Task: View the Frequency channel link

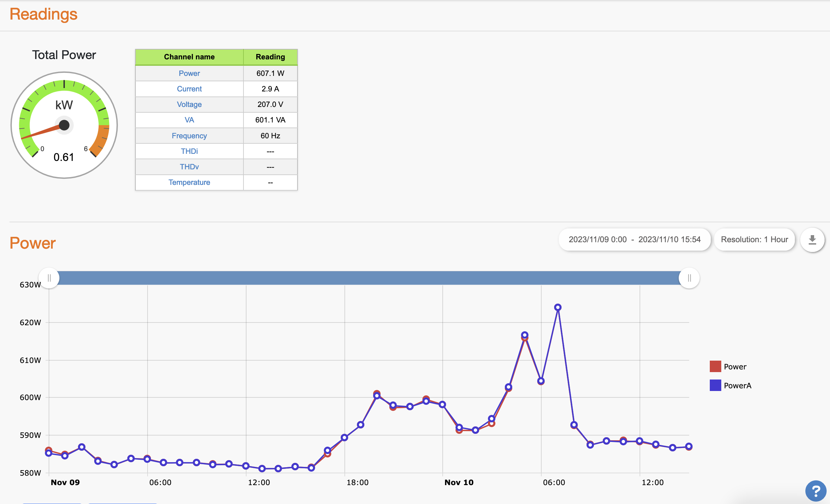Action: (x=189, y=135)
